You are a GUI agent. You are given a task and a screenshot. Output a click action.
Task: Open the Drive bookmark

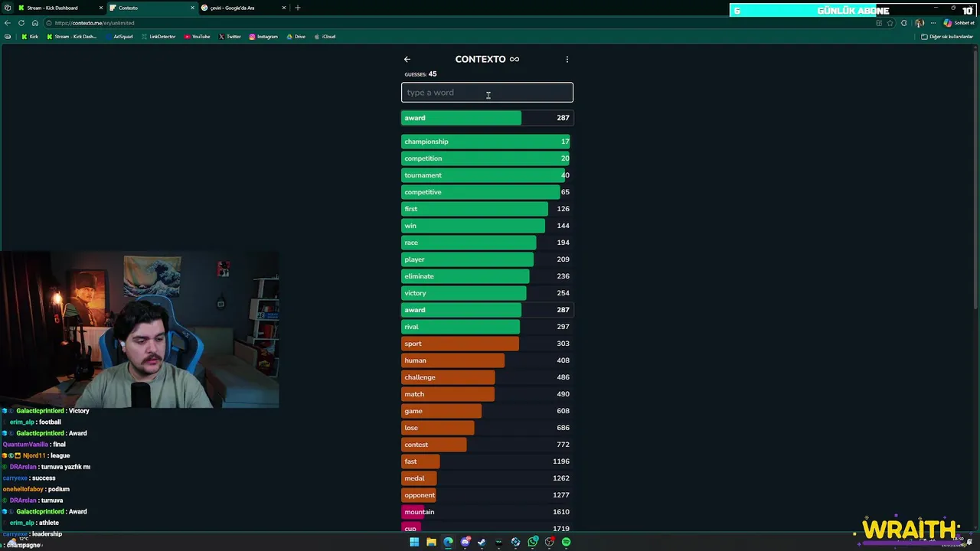click(x=296, y=37)
